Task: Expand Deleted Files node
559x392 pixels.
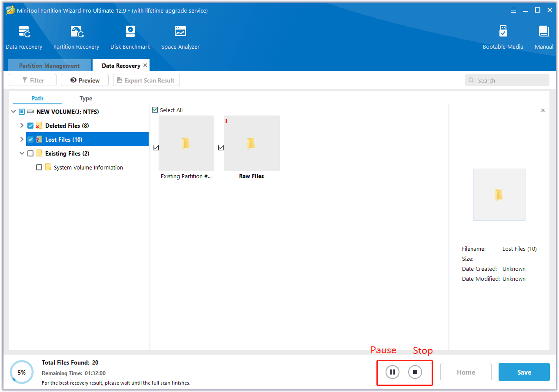Action: pos(22,126)
